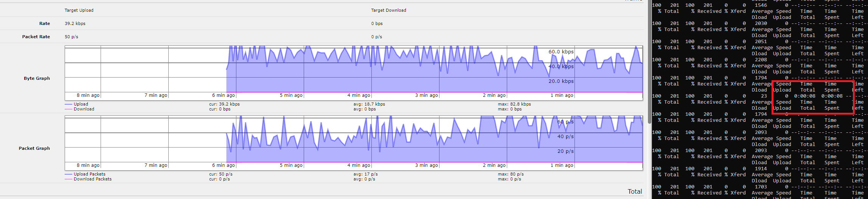
Task: Click the 39.2 kbps upload rate value
Action: click(75, 23)
